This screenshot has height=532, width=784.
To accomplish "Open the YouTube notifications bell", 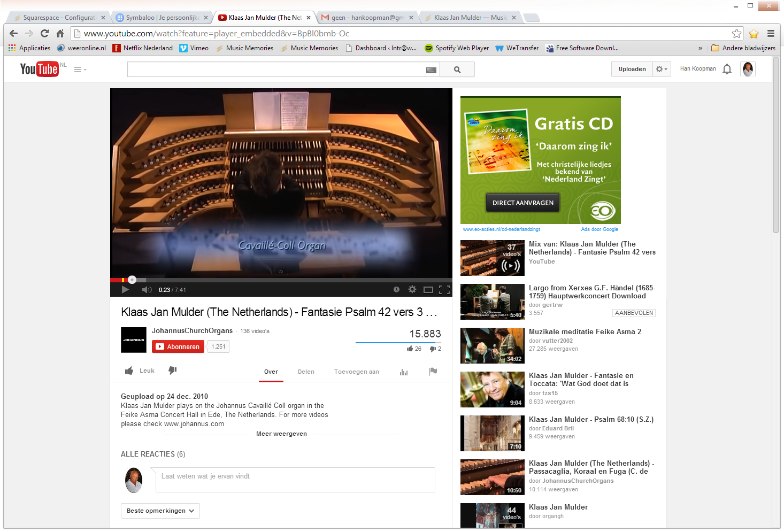I will point(727,69).
